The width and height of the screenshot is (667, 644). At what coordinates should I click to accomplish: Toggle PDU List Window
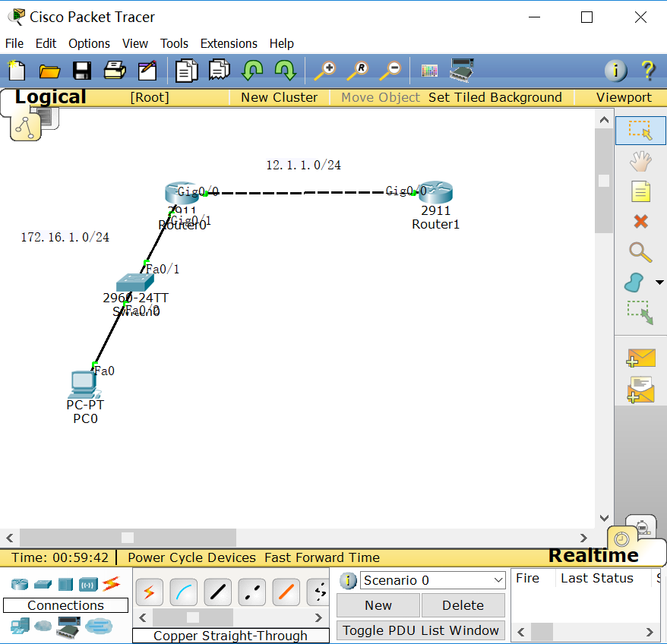tap(421, 630)
